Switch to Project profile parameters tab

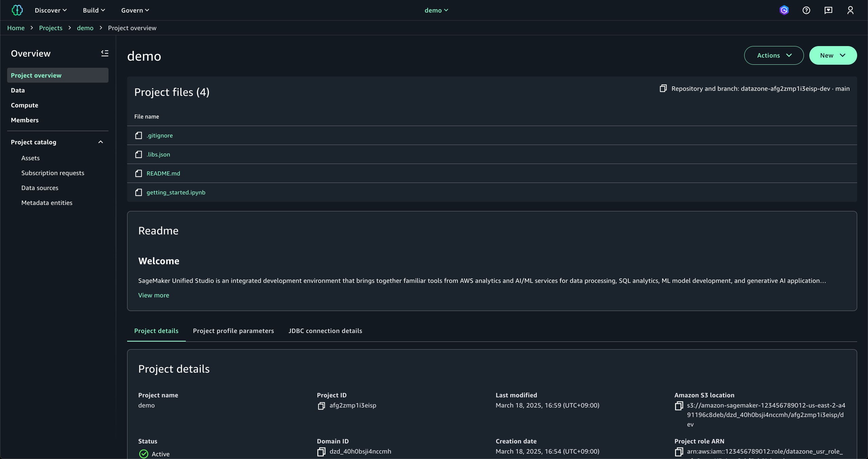click(233, 331)
